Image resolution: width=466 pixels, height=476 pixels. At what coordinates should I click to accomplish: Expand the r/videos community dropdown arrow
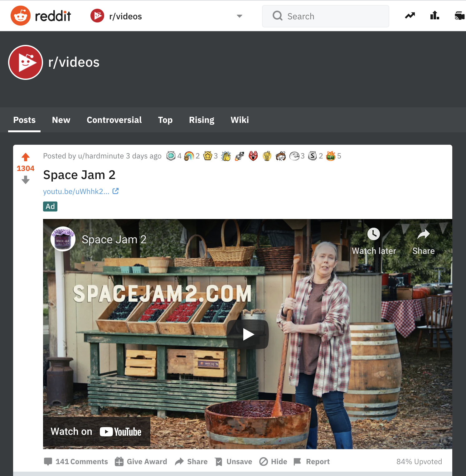[x=240, y=16]
